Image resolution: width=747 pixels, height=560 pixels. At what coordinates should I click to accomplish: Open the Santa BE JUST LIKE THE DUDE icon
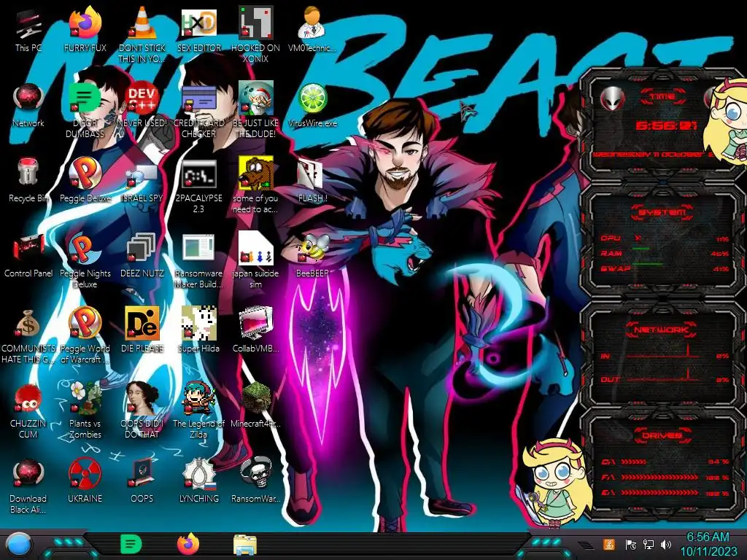pos(255,111)
